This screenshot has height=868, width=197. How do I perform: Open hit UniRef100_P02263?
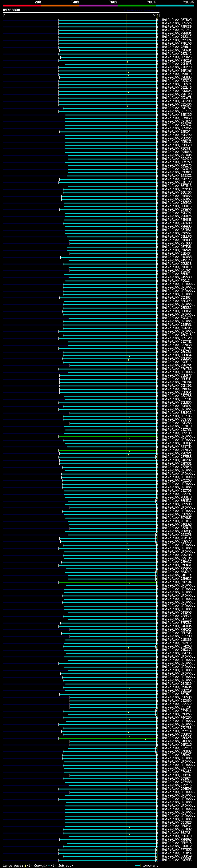pos(176,481)
